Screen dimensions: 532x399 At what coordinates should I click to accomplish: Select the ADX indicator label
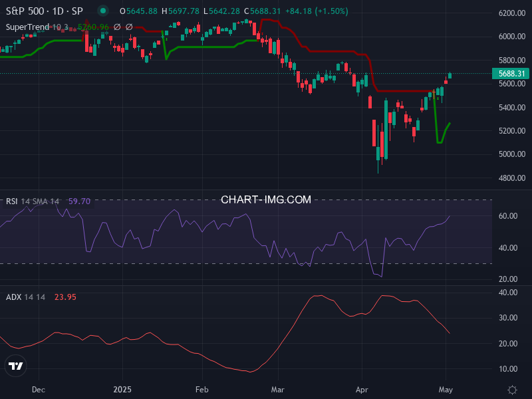[x=14, y=297]
